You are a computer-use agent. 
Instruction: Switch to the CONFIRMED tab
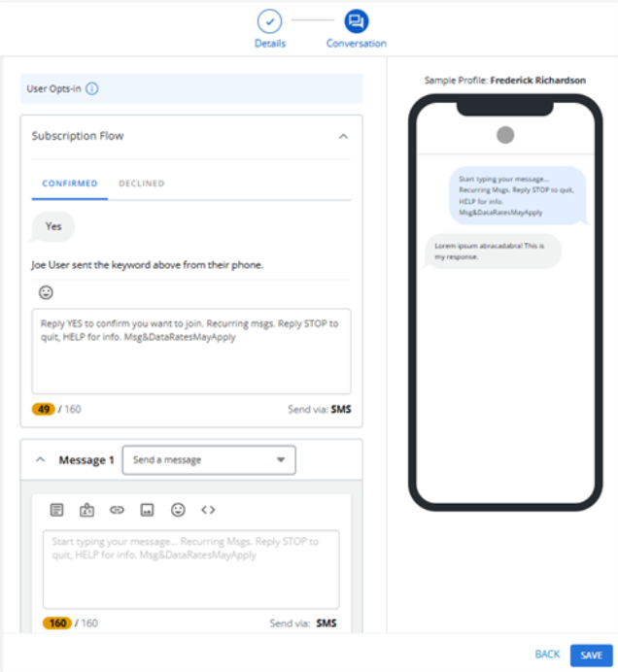pos(70,184)
